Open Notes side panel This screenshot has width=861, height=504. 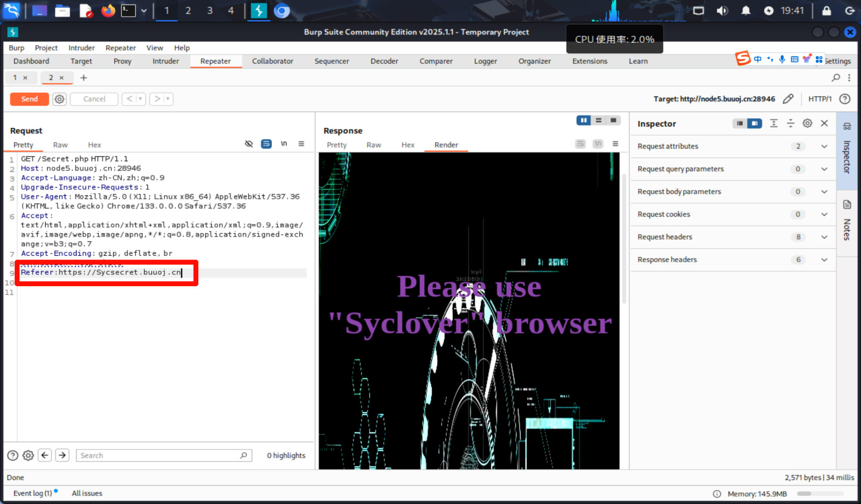847,222
